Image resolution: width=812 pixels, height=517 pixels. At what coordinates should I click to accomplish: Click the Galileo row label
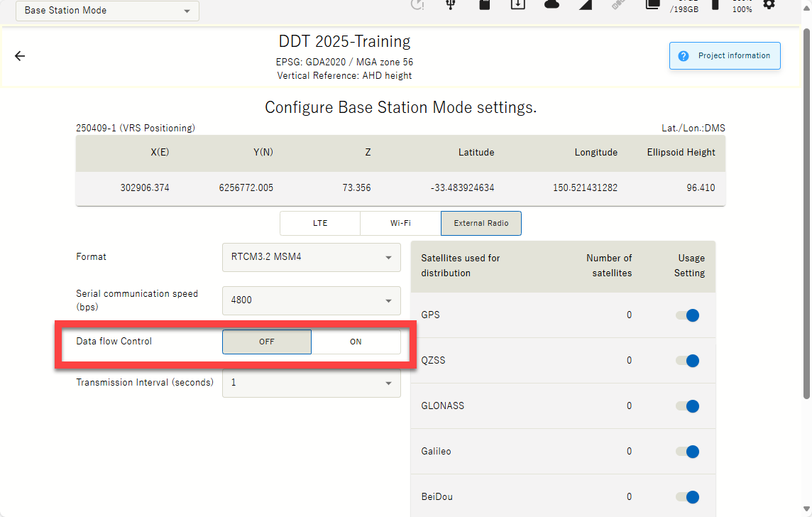[x=436, y=452]
